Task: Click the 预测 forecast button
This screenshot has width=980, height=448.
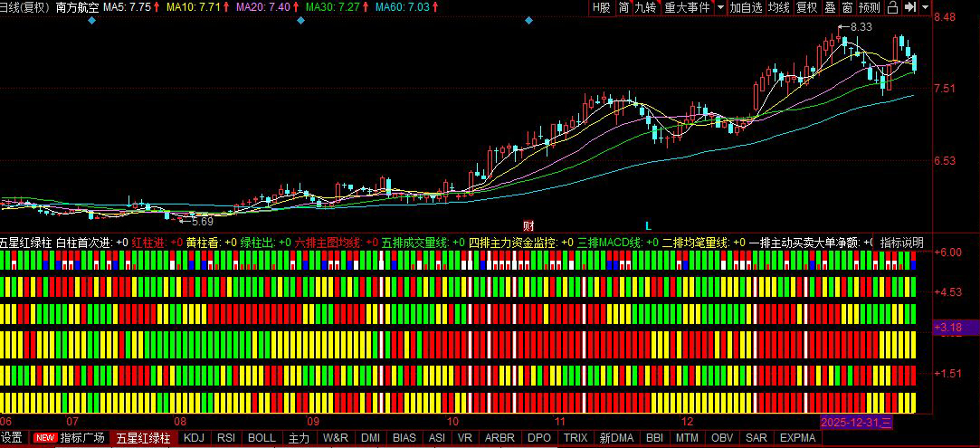Action: [870, 7]
